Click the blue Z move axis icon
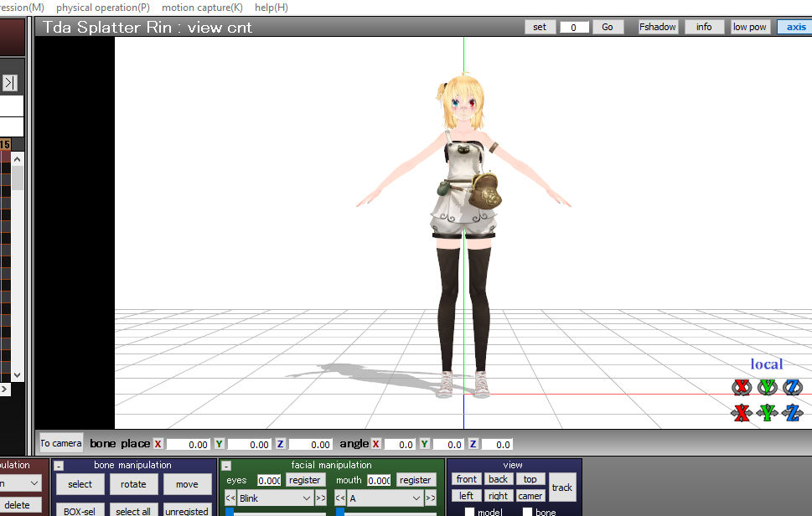 pos(793,412)
